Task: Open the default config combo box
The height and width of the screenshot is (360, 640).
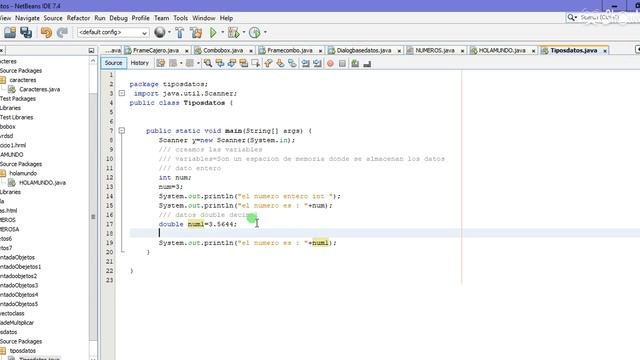Action: tap(113, 32)
